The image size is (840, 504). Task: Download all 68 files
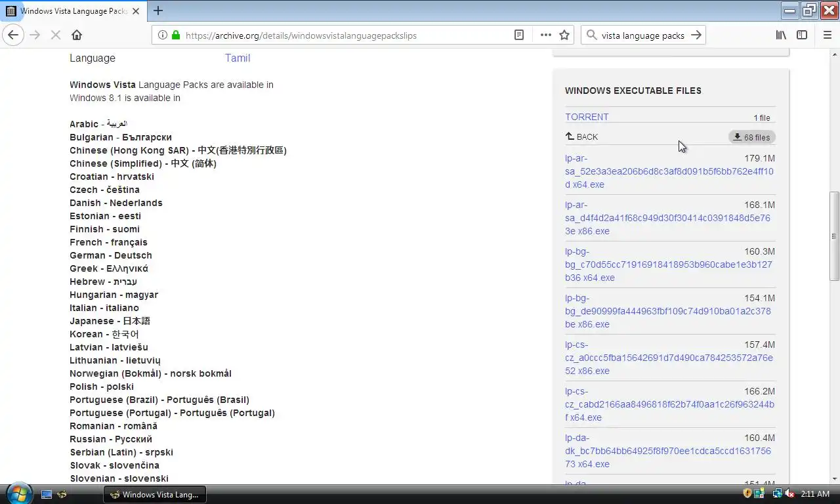[x=752, y=137]
